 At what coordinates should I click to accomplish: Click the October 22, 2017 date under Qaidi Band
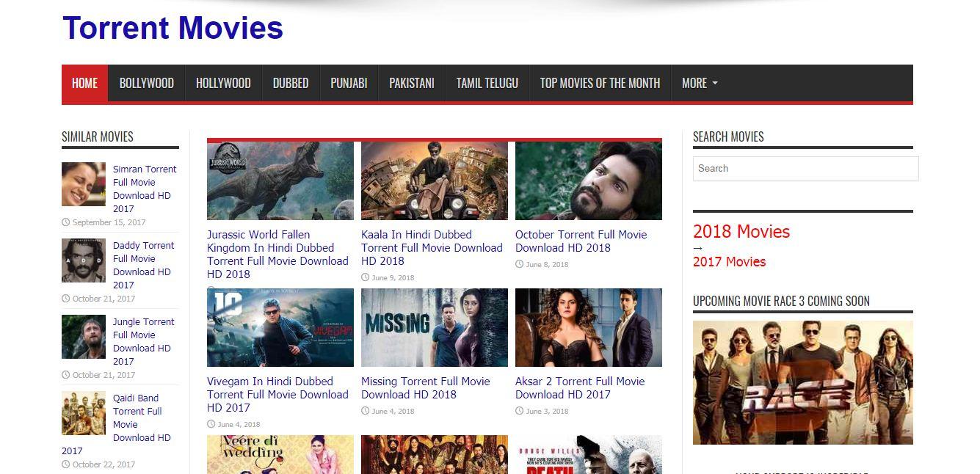pyautogui.click(x=104, y=464)
